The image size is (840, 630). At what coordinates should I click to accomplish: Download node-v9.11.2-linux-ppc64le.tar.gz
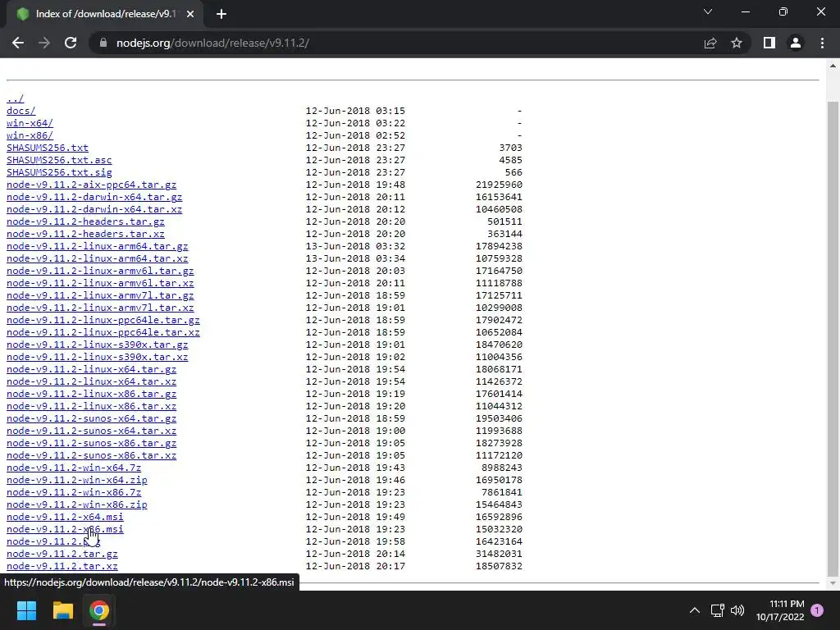tap(103, 321)
